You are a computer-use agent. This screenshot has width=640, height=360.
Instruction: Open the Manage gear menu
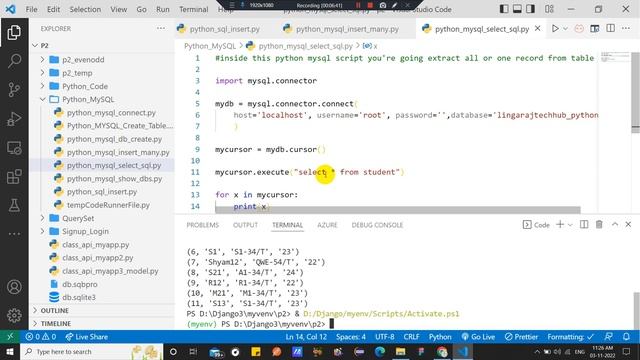click(x=14, y=315)
